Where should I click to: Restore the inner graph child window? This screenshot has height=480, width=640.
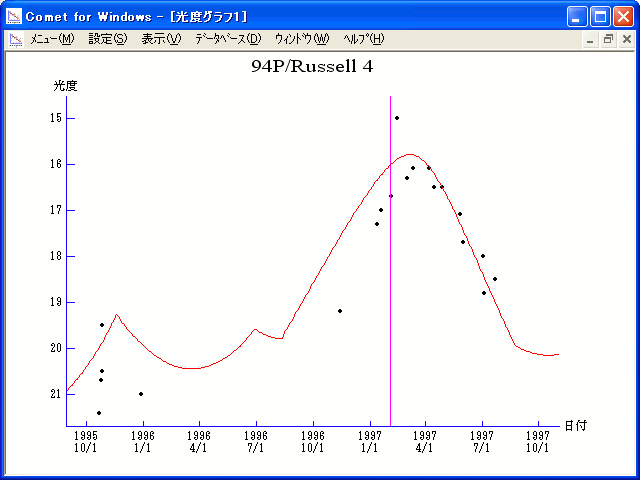(608, 40)
